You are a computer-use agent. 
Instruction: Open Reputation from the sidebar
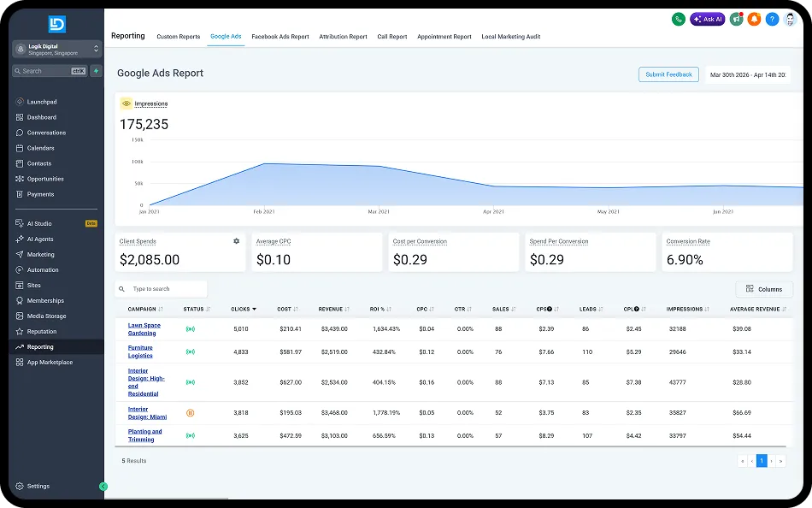point(41,331)
